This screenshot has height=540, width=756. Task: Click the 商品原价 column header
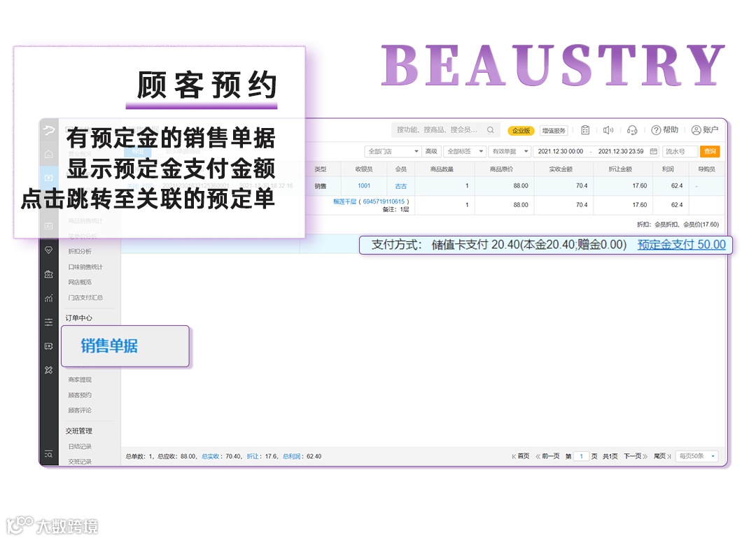[501, 169]
